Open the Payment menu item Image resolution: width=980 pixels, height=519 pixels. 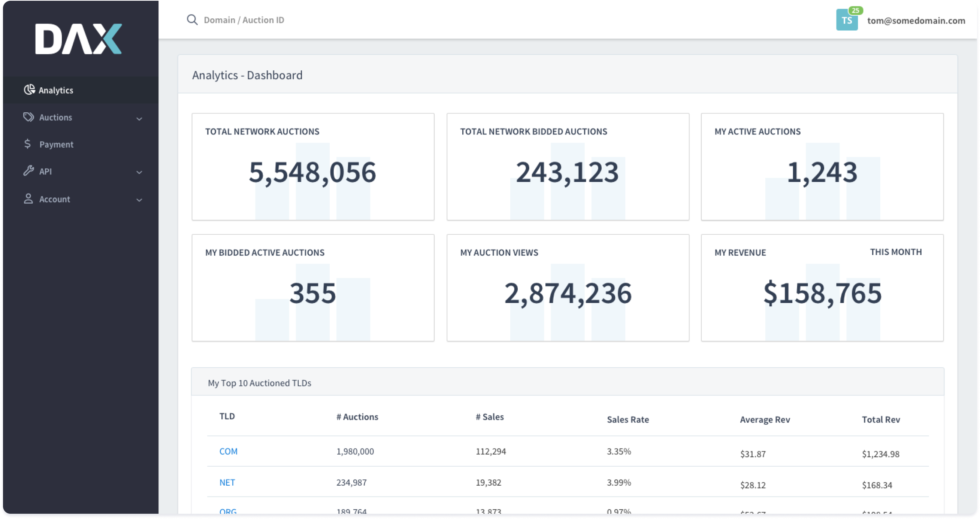(x=56, y=145)
